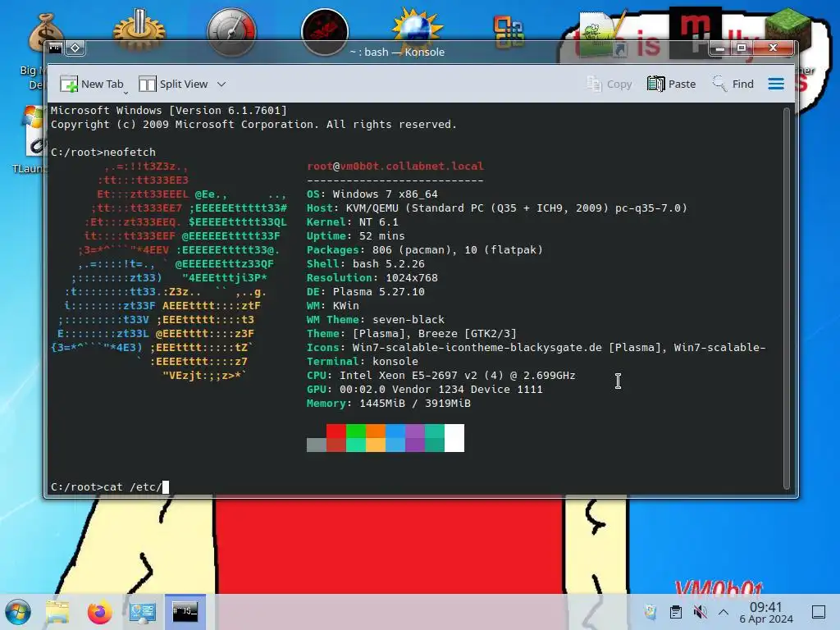This screenshot has width=840, height=630.
Task: Click the 'C:/root>neofetch' command line
Action: click(103, 152)
